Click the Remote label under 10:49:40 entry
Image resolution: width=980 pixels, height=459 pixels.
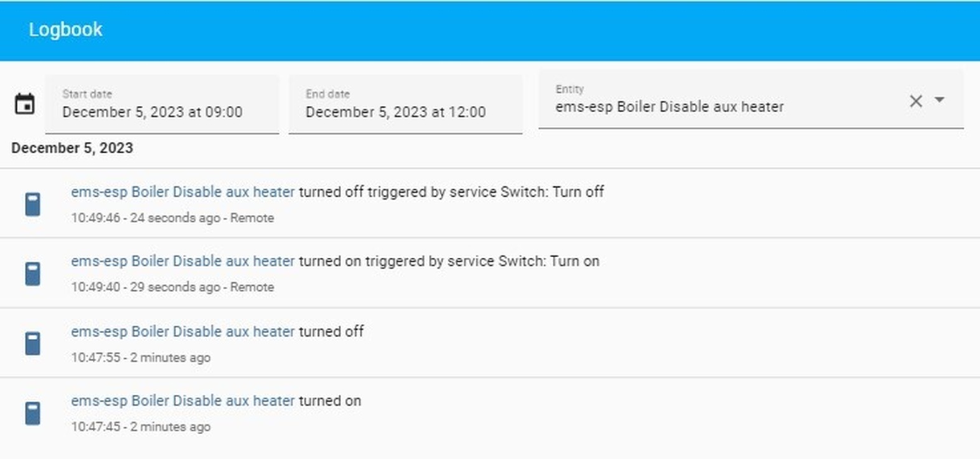click(x=252, y=287)
